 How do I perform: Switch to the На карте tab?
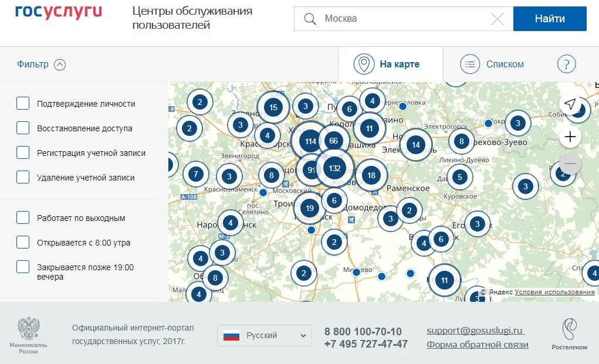[x=390, y=64]
